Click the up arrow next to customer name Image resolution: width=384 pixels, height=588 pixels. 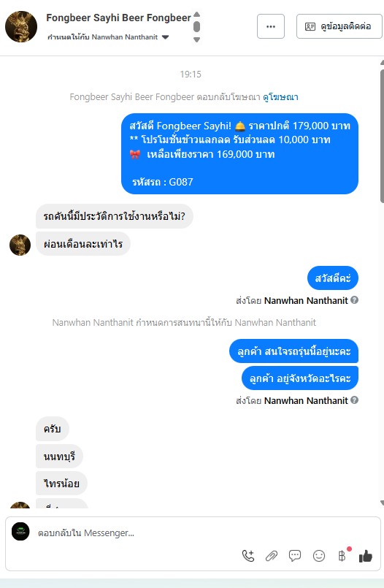coord(196,15)
